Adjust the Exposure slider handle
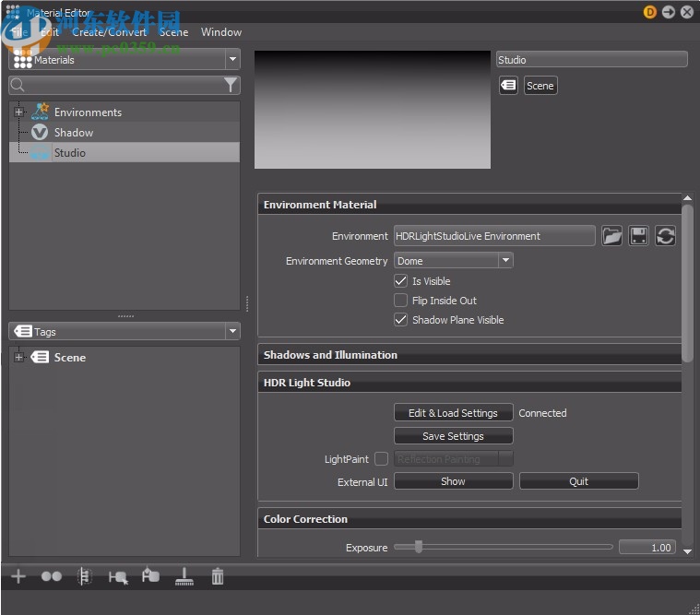 pos(419,547)
